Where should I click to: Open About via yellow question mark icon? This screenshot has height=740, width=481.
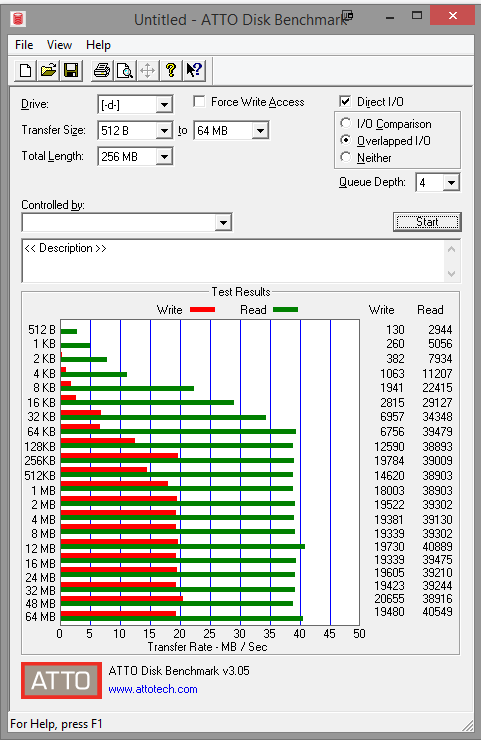point(171,71)
